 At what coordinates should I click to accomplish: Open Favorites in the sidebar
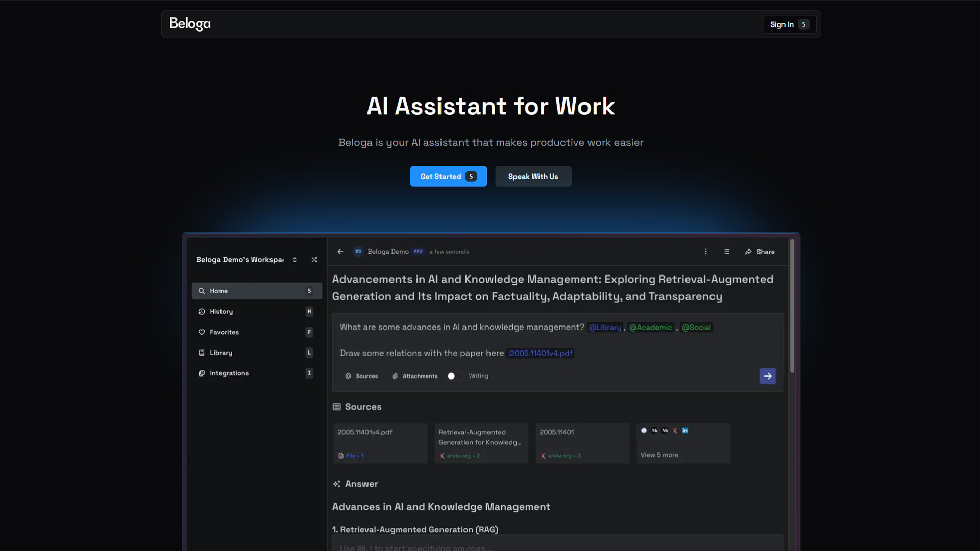coord(257,332)
